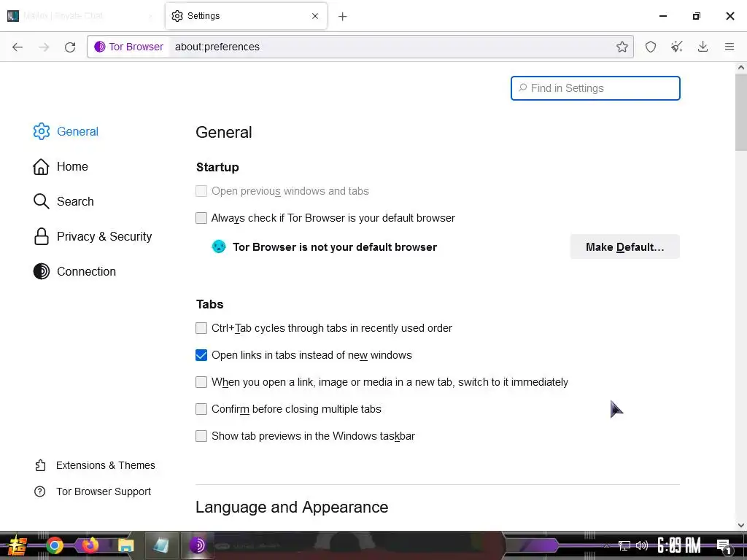Open File Explorer from the taskbar

tap(126, 545)
